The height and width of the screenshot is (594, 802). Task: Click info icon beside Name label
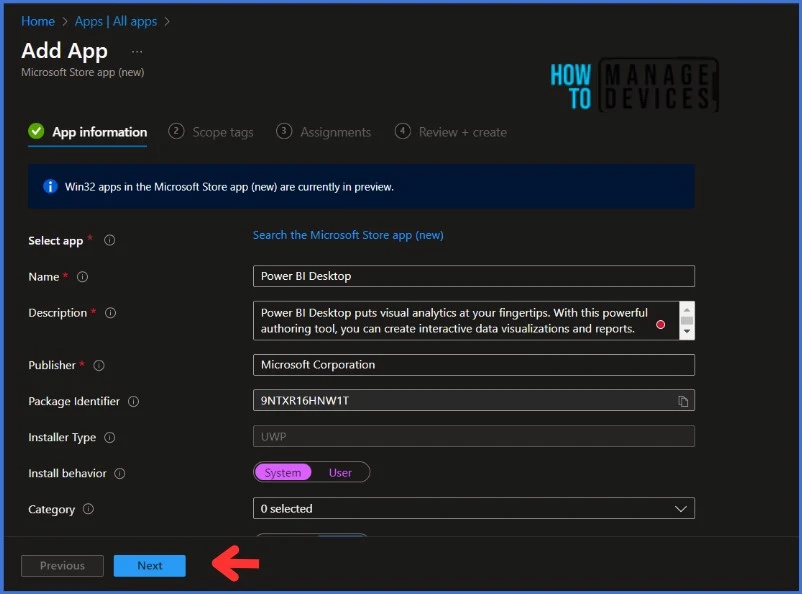pyautogui.click(x=82, y=277)
